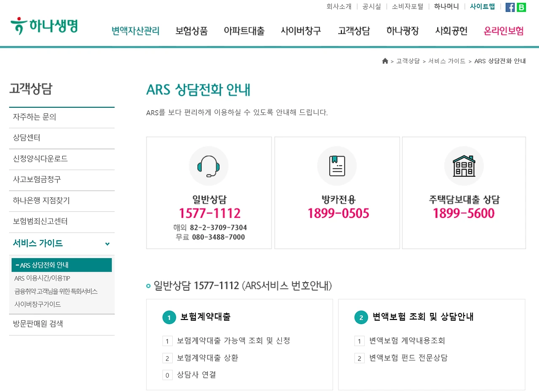Image resolution: width=539 pixels, height=392 pixels.
Task: Click the ARS 상담전화 안내 page title
Action: pos(198,90)
